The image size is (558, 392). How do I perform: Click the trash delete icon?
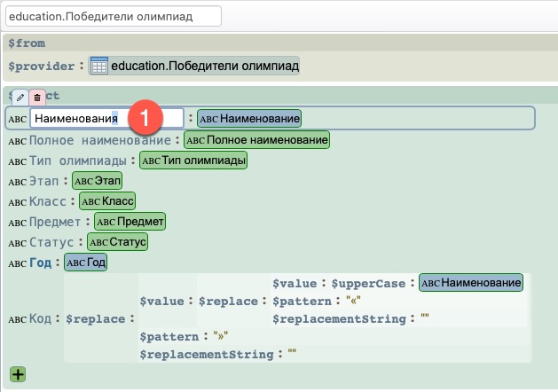coord(36,97)
